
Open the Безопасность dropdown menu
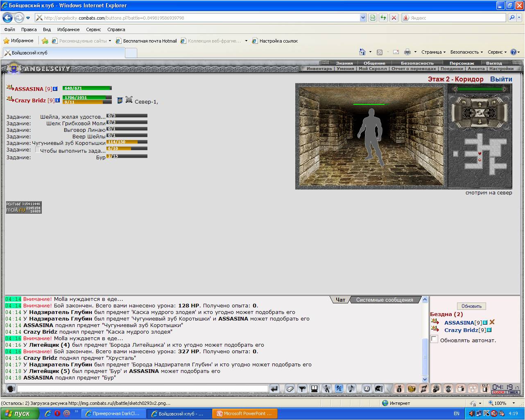point(466,52)
